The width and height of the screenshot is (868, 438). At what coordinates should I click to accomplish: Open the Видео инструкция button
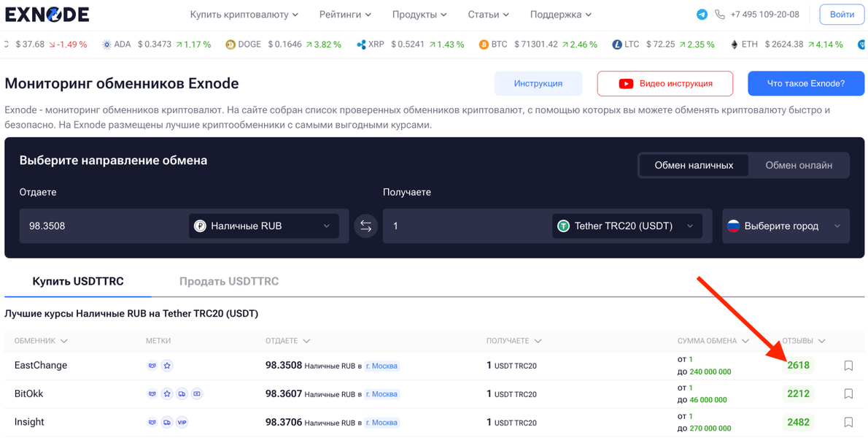click(x=664, y=84)
